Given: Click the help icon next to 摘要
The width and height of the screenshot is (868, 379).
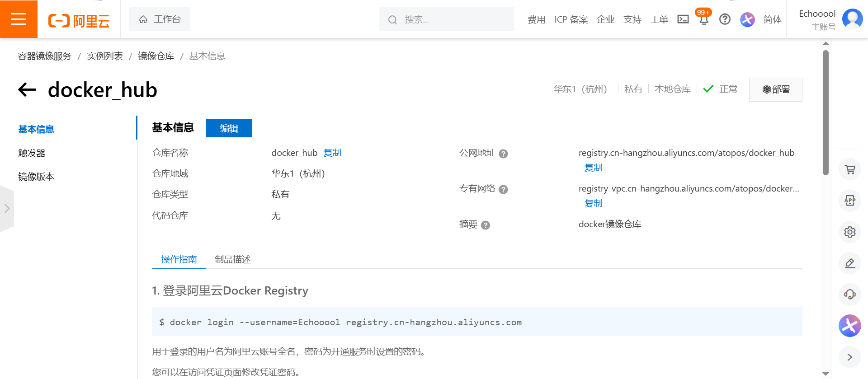Looking at the screenshot, I should point(486,225).
